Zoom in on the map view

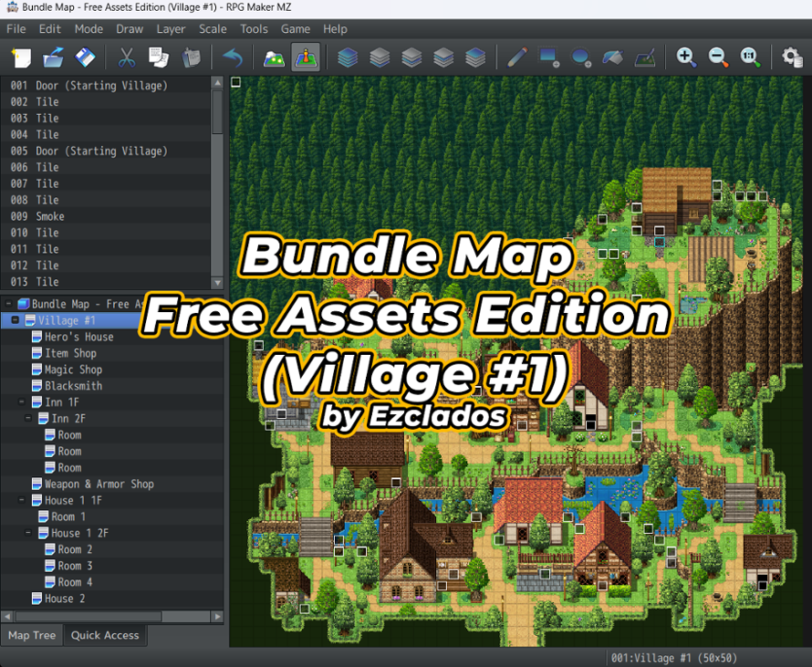685,57
